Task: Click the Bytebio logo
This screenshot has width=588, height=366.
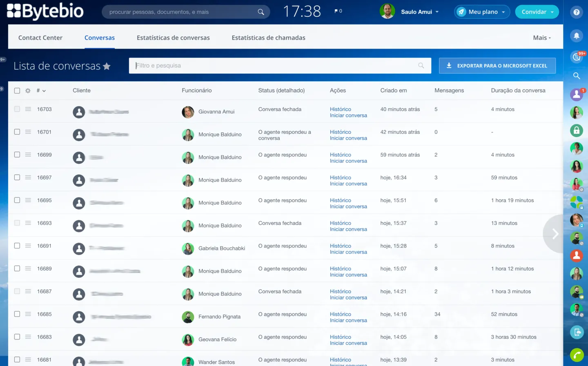Action: pyautogui.click(x=45, y=11)
